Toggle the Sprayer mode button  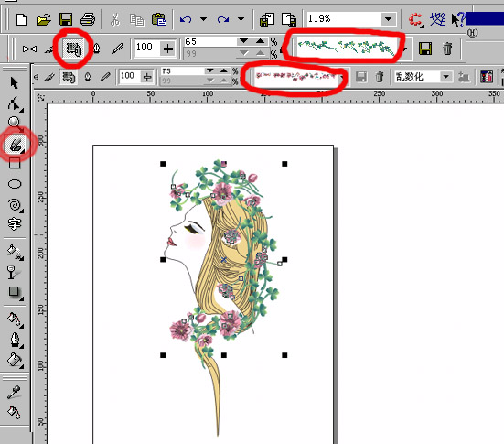(x=73, y=49)
